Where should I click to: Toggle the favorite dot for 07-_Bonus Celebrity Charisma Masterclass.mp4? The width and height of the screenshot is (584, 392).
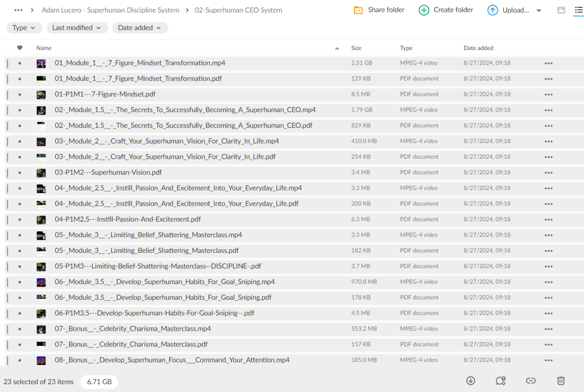click(x=20, y=329)
